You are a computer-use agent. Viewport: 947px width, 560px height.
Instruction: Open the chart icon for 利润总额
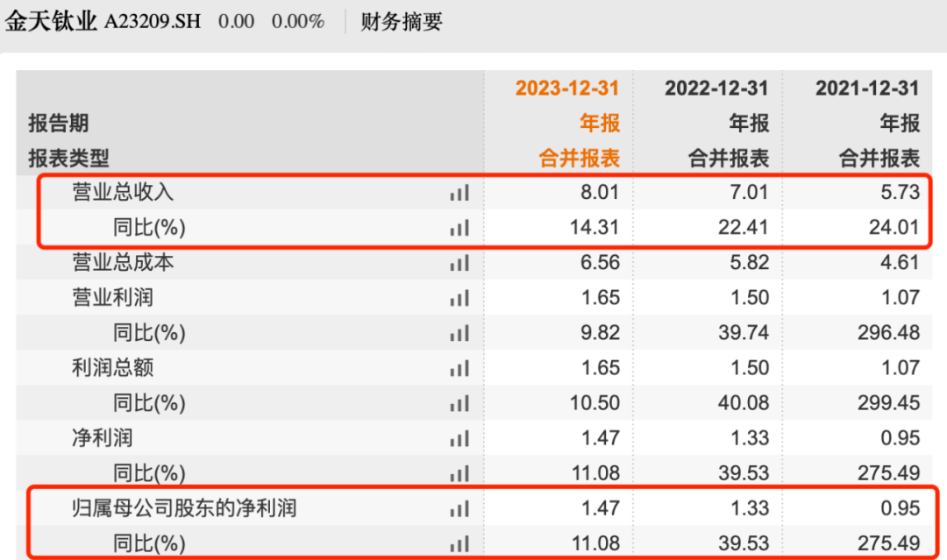tap(459, 368)
